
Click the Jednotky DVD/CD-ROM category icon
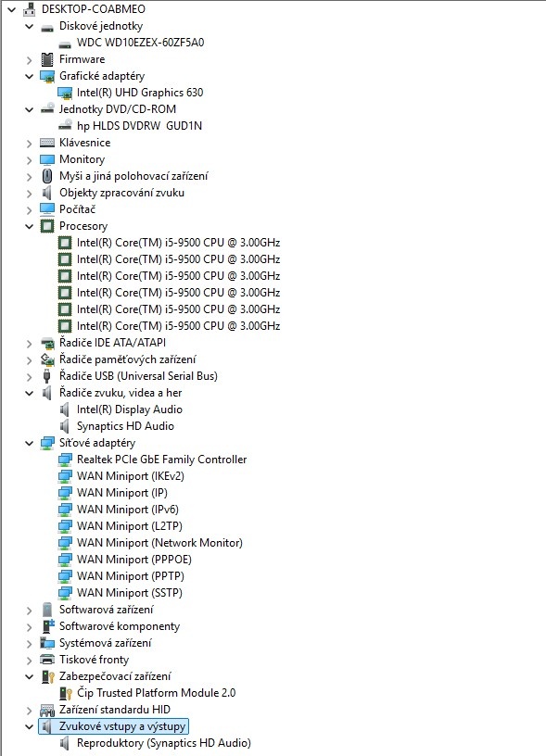[x=46, y=109]
